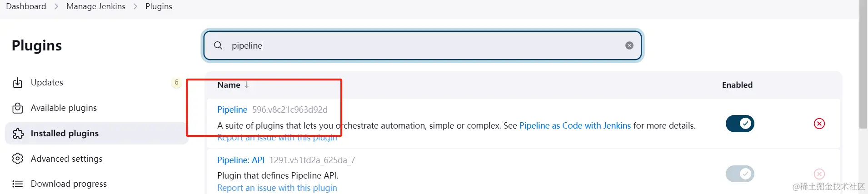Disable the Pipeline plugin toggle

740,124
